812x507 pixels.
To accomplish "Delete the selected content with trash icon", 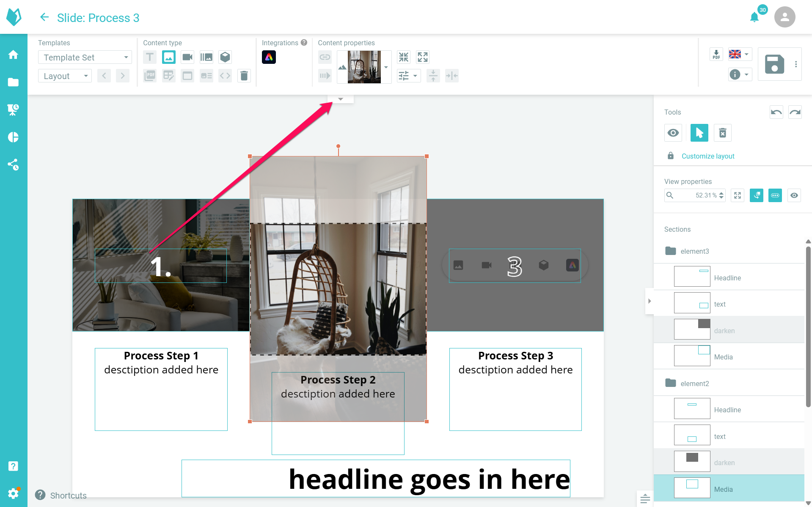I will click(244, 76).
